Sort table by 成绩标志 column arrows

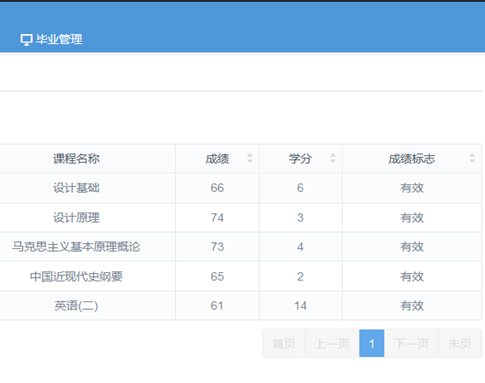(x=472, y=158)
